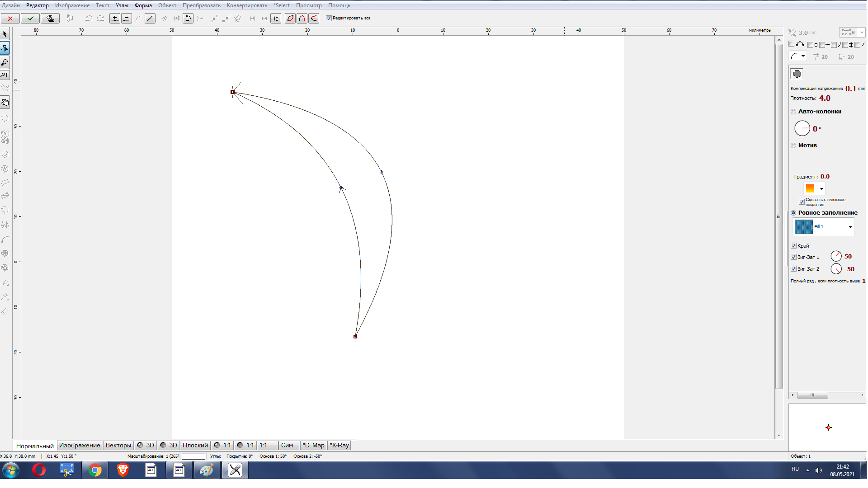The width and height of the screenshot is (868, 488).
Task: Select the Мотив radio button
Action: pos(793,145)
